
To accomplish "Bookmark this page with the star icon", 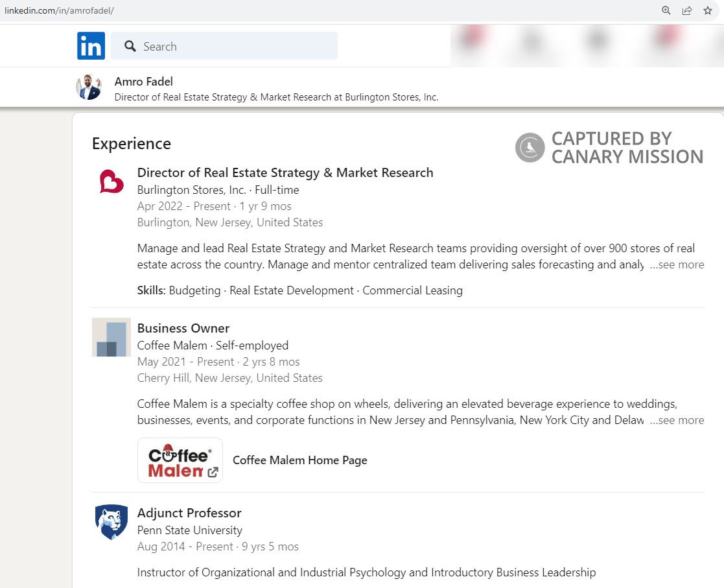I will (708, 10).
